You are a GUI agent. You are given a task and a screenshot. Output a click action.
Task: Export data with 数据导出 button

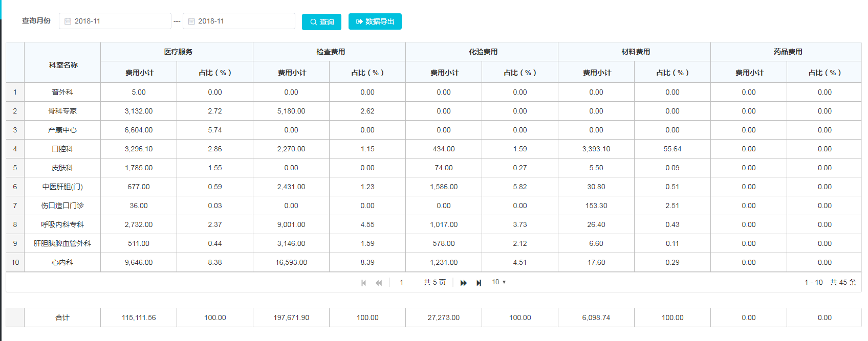click(375, 21)
